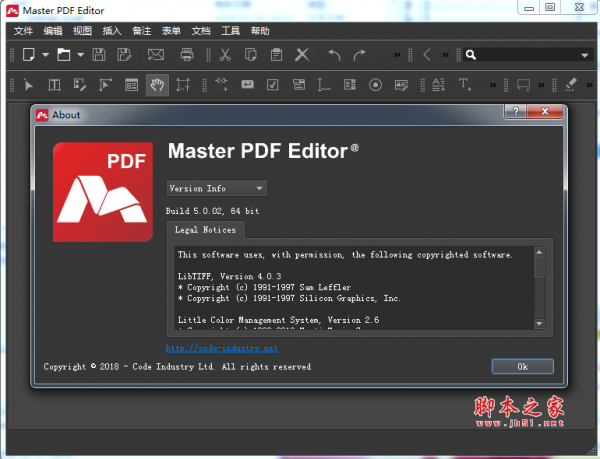Image resolution: width=600 pixels, height=459 pixels.
Task: Click the 'Build 5.0.02, 64 bit' text
Action: (212, 211)
